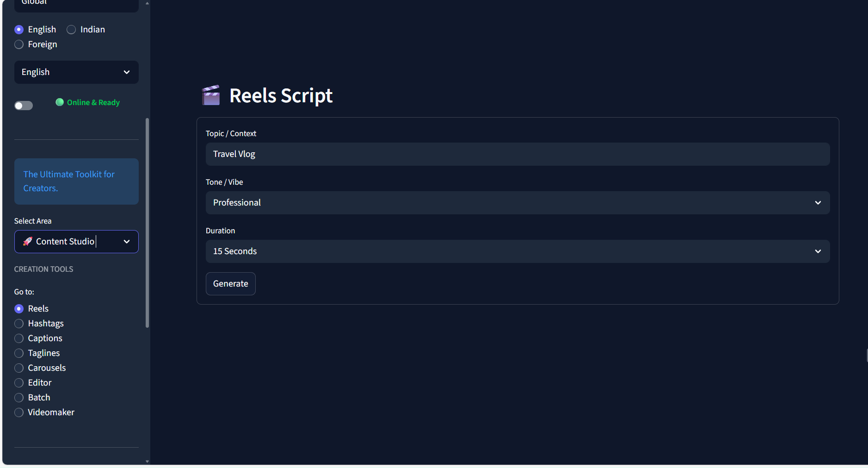The image size is (868, 468).
Task: Switch to Hashtags in the Go to list
Action: click(x=19, y=323)
